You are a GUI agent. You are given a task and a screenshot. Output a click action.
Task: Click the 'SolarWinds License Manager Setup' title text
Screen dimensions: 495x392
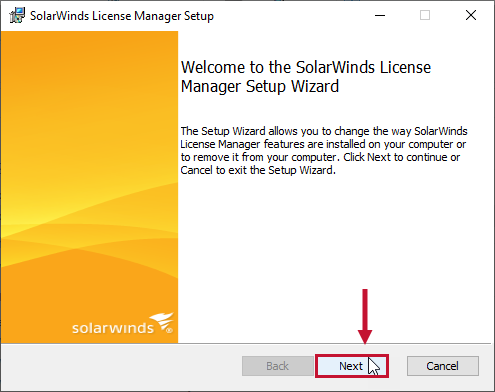[122, 16]
